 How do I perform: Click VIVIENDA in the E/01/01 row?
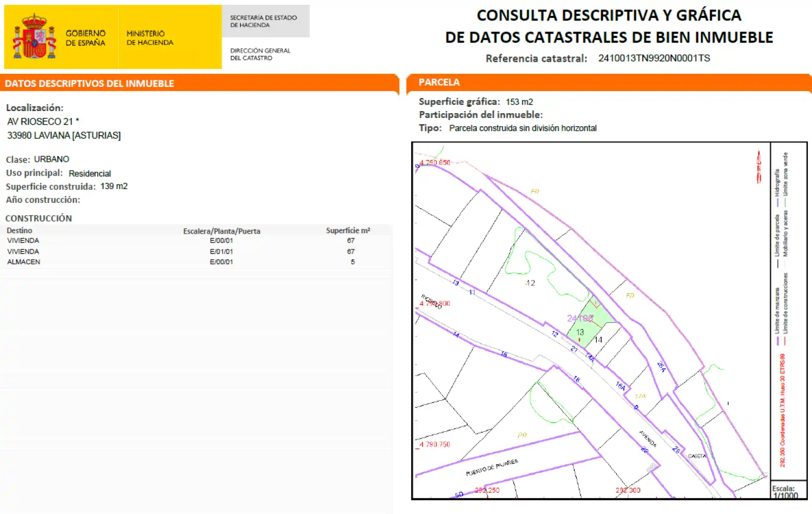coord(23,251)
